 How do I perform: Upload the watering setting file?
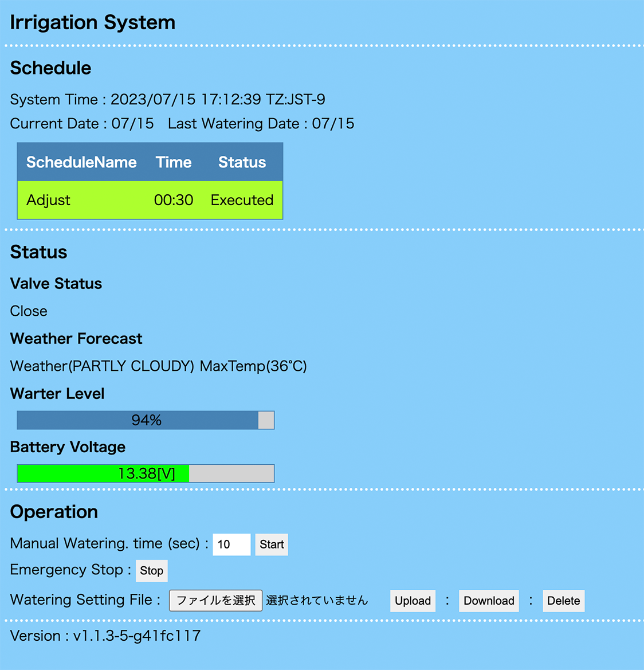(x=413, y=601)
